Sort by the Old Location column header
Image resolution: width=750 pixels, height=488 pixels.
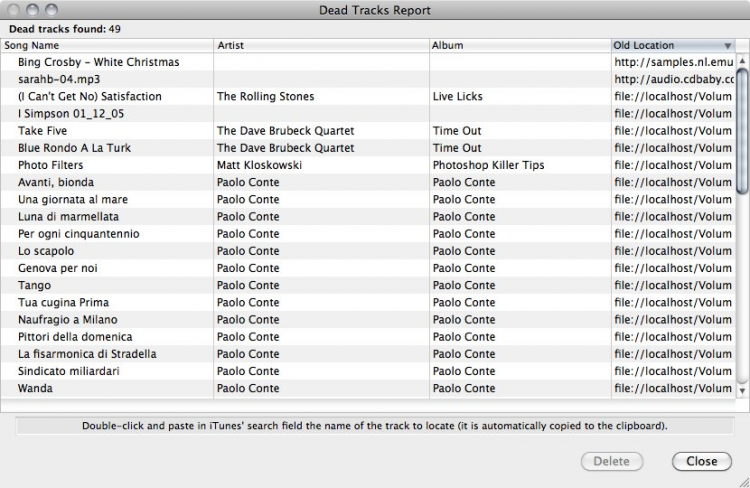(x=670, y=45)
